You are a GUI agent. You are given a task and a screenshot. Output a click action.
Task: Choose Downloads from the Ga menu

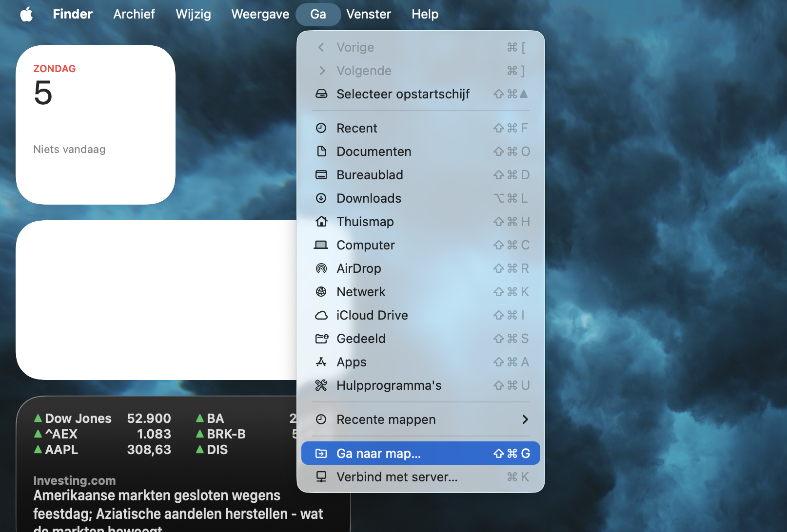click(421, 198)
